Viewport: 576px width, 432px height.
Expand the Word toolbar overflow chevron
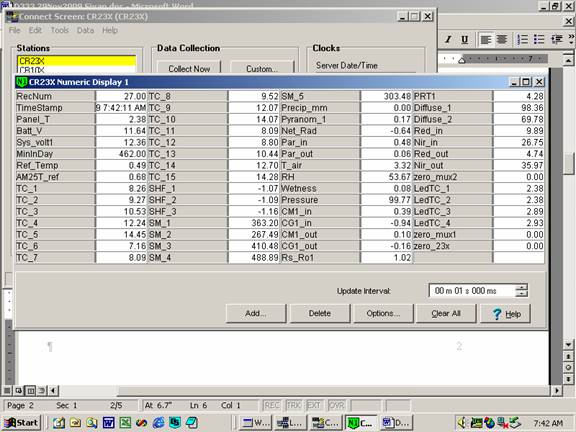tap(571, 39)
